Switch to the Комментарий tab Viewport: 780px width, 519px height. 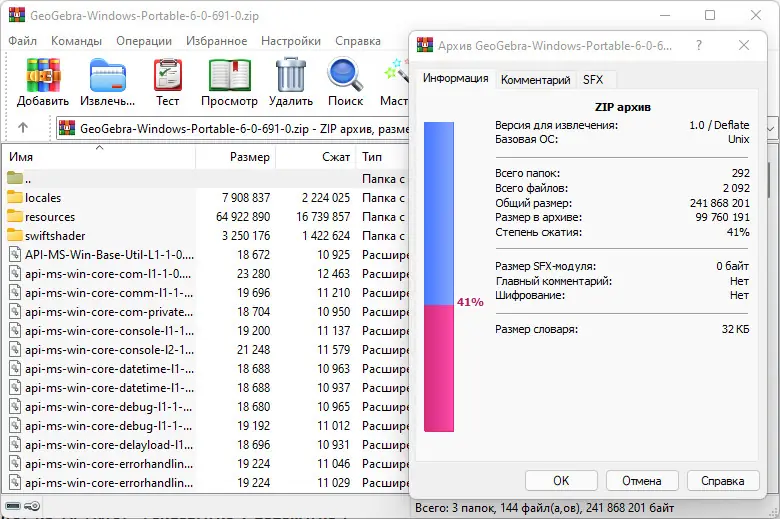point(535,80)
